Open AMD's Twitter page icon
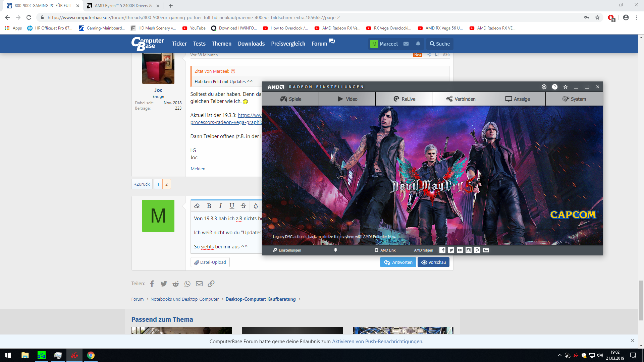Viewport: 644px width, 362px height. pyautogui.click(x=451, y=250)
